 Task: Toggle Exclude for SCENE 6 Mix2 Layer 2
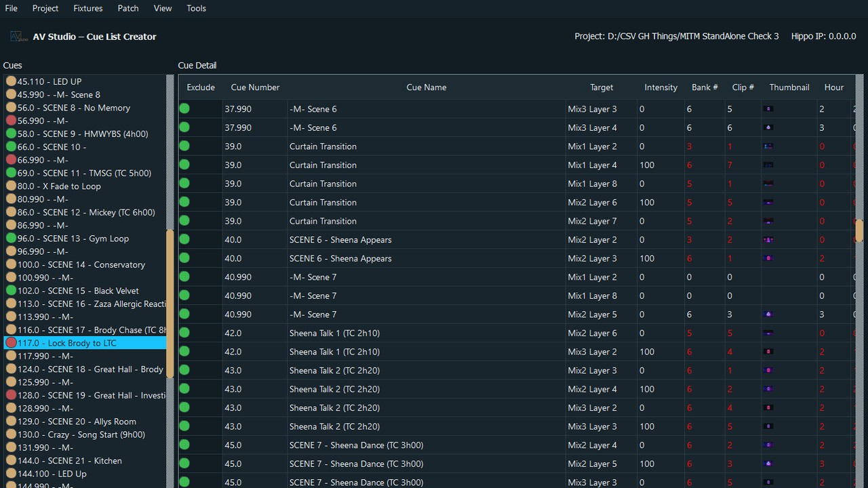coord(184,240)
